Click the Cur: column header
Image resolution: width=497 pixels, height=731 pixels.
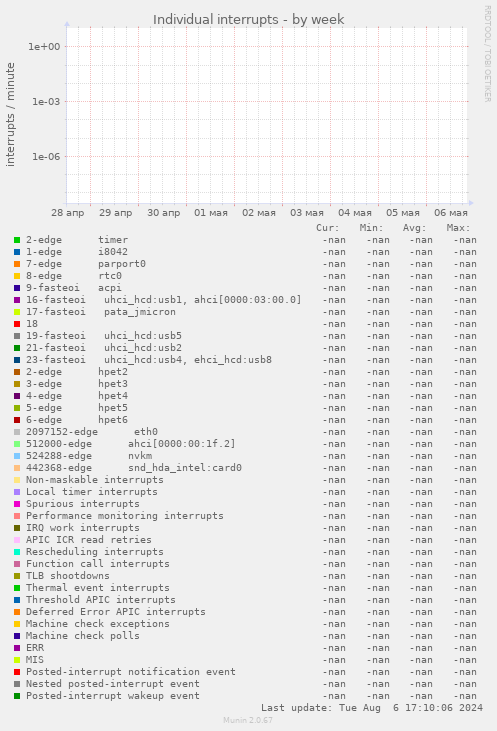328,228
